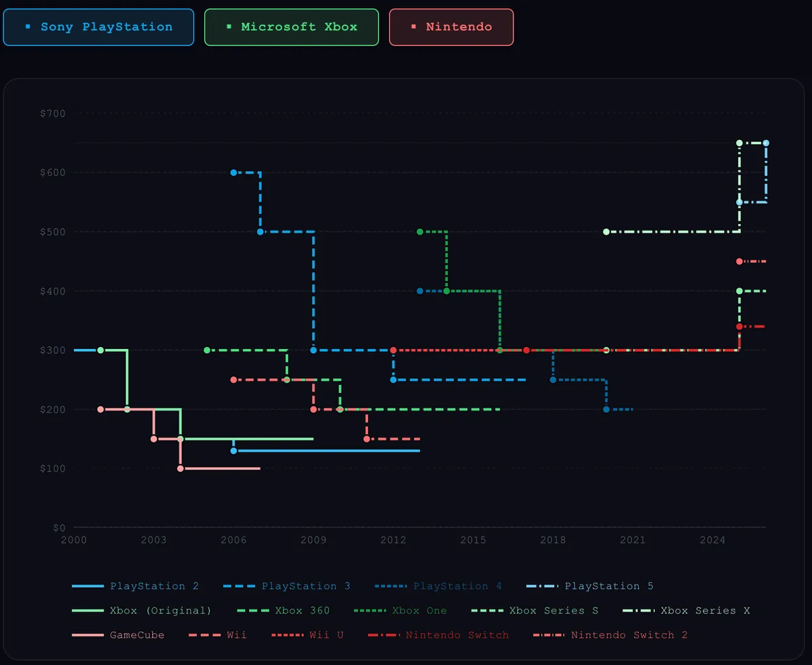Toggle Xbox 360 in the legend
The image size is (812, 665).
point(284,610)
